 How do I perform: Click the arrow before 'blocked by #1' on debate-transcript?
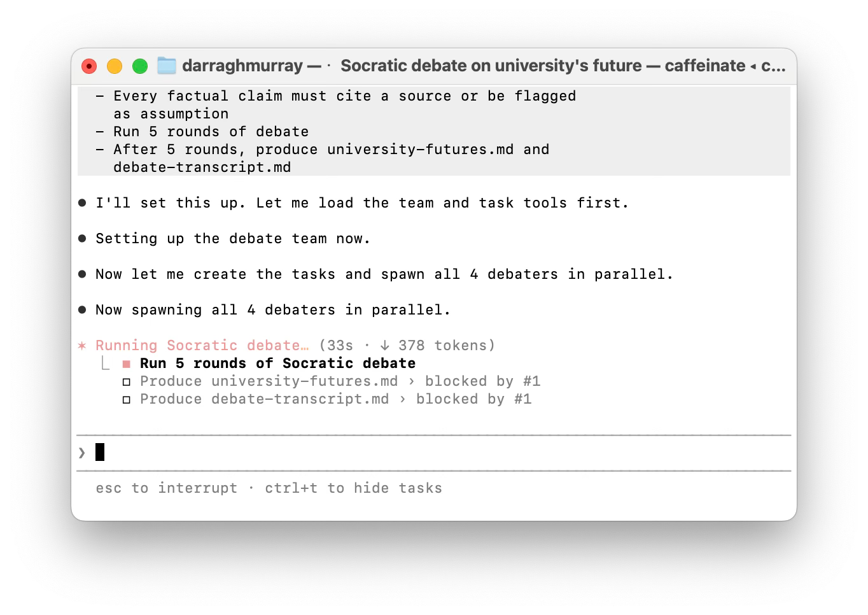[x=402, y=399]
